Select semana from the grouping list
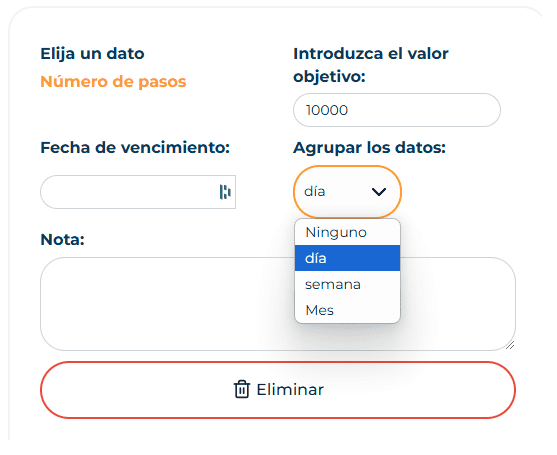This screenshot has width=557, height=455. click(347, 284)
